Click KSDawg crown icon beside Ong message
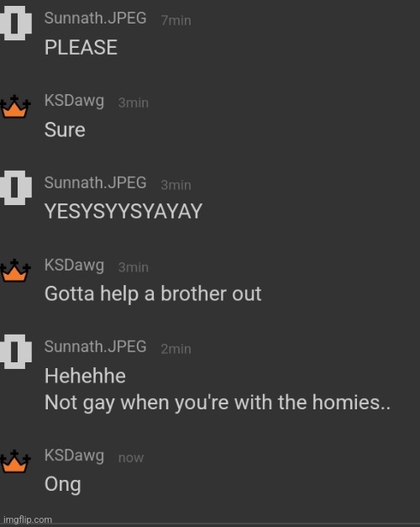The height and width of the screenshot is (527, 420). pyautogui.click(x=15, y=461)
